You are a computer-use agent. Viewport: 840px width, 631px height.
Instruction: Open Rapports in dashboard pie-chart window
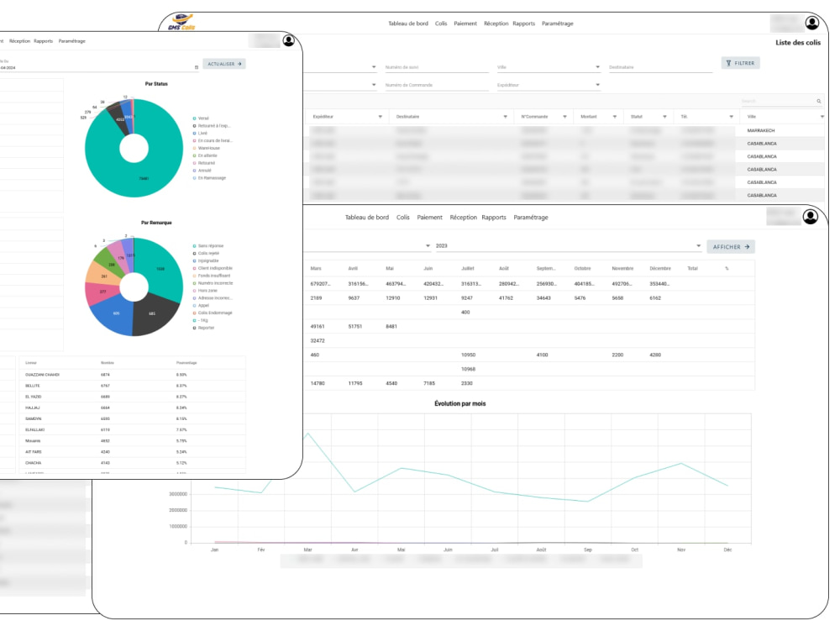click(x=44, y=41)
